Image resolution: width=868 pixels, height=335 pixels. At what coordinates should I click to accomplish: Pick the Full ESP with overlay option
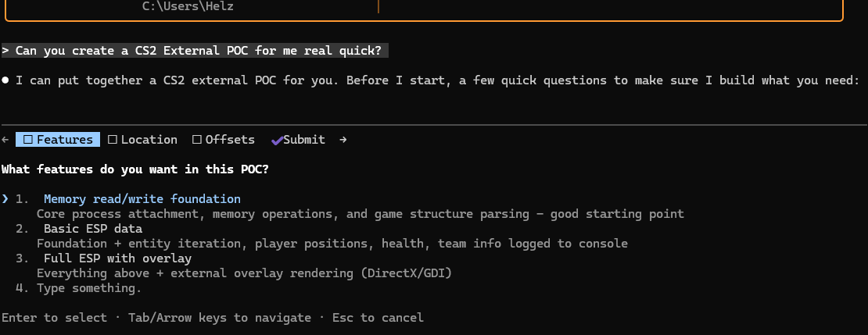[117, 258]
